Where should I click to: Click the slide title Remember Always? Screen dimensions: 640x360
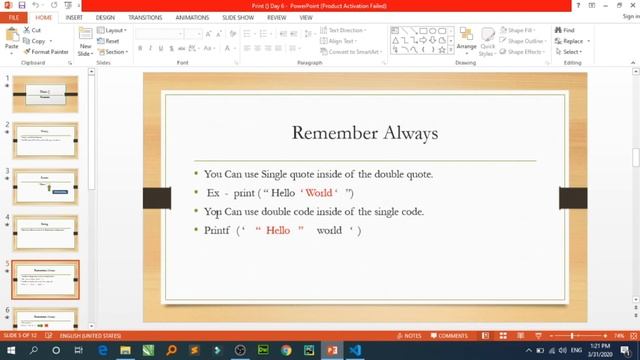click(365, 133)
